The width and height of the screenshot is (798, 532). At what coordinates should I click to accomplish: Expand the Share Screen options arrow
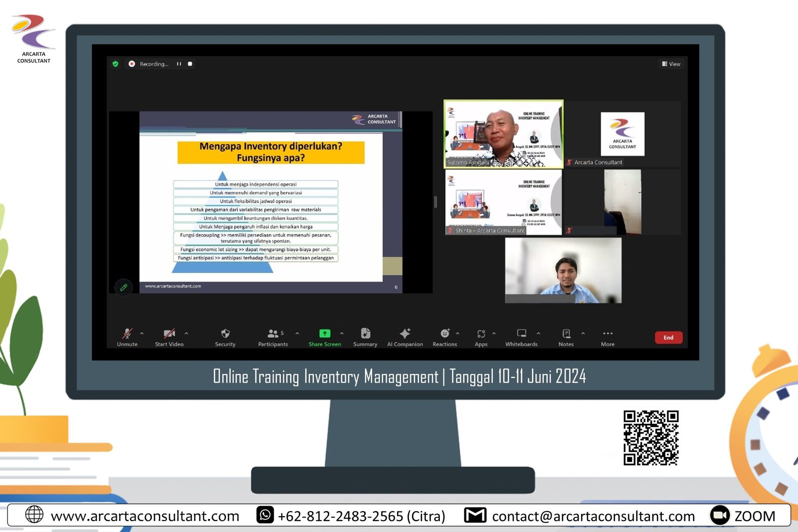pyautogui.click(x=342, y=333)
